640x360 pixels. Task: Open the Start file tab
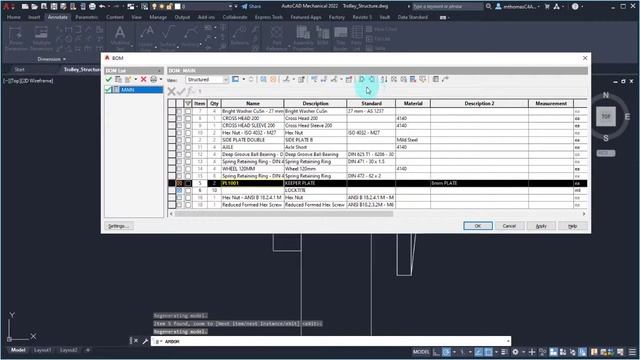(x=20, y=70)
